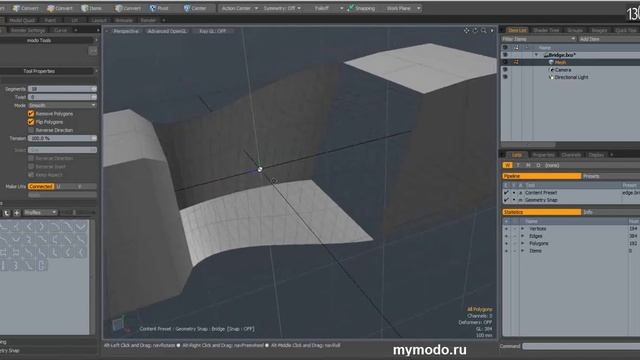Open the Action Center dropdown

(240, 8)
